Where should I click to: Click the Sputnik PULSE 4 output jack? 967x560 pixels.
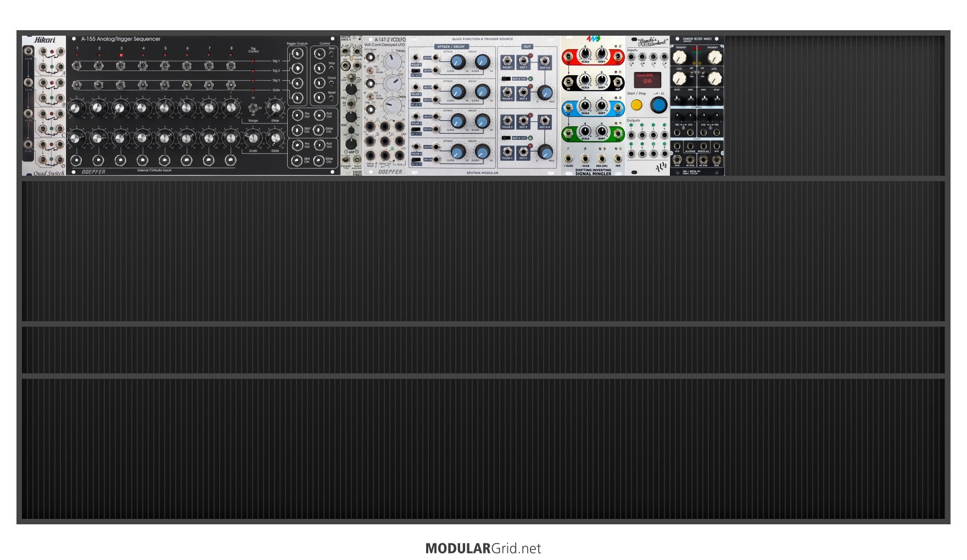tap(507, 151)
